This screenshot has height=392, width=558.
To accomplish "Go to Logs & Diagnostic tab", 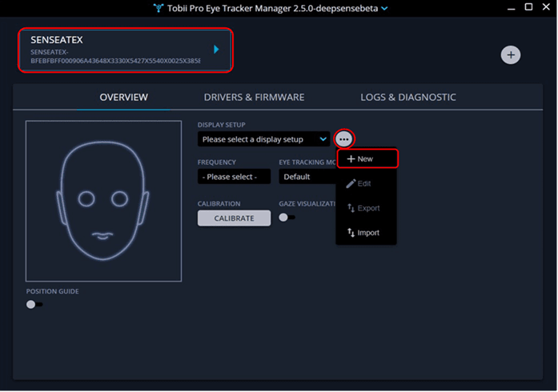I will tap(408, 97).
